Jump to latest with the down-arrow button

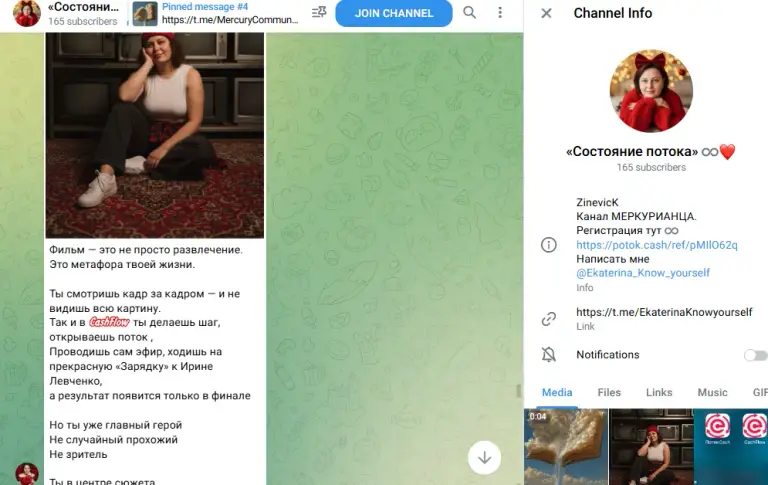[484, 458]
